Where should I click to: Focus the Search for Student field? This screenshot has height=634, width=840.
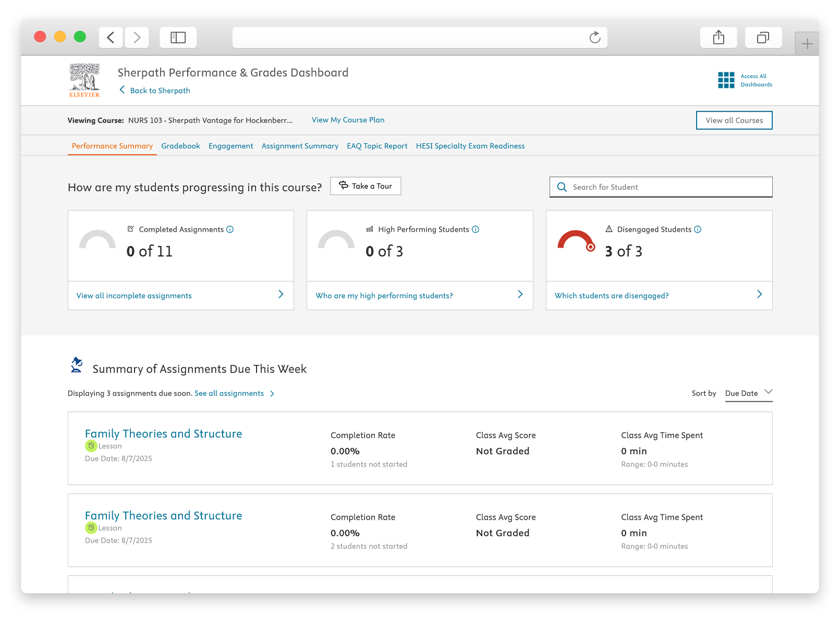pos(661,187)
